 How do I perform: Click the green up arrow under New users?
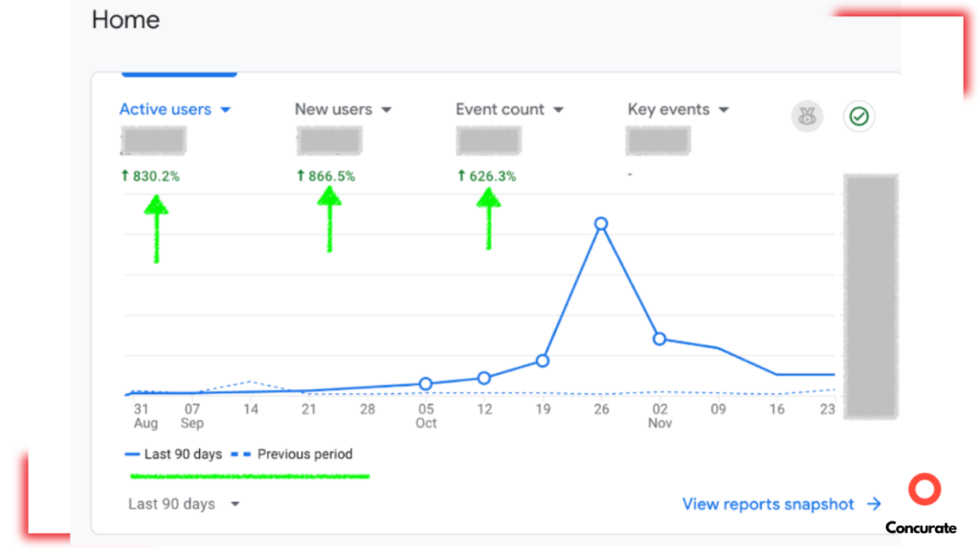329,220
